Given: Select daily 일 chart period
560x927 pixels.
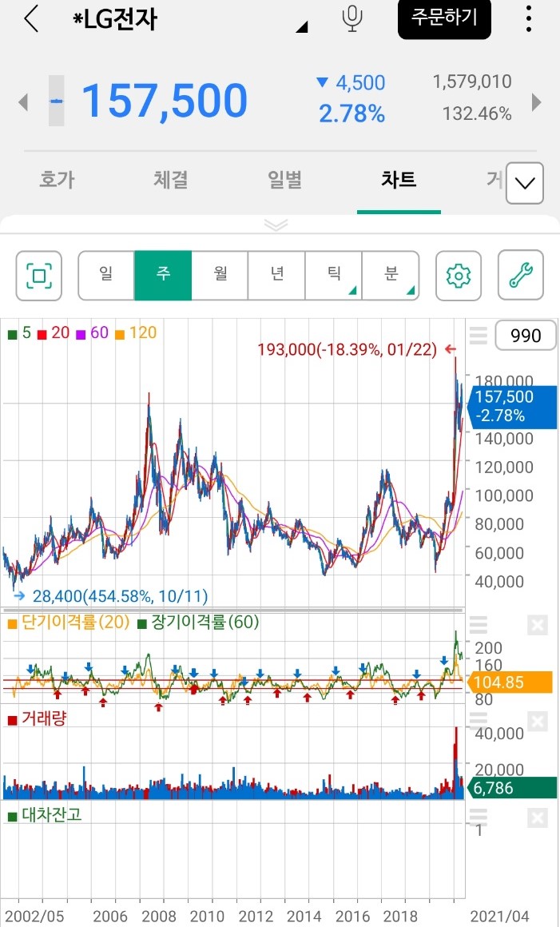Looking at the screenshot, I should tap(106, 276).
